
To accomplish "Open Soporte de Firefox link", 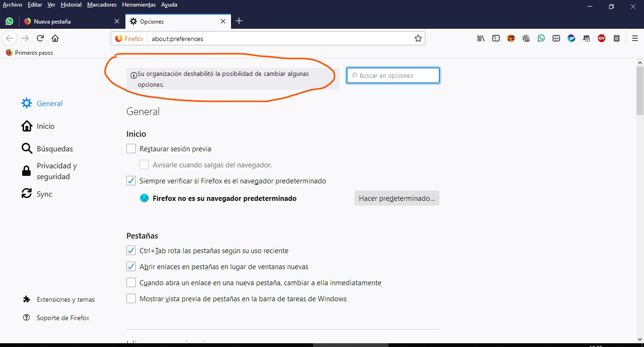I will [56, 318].
